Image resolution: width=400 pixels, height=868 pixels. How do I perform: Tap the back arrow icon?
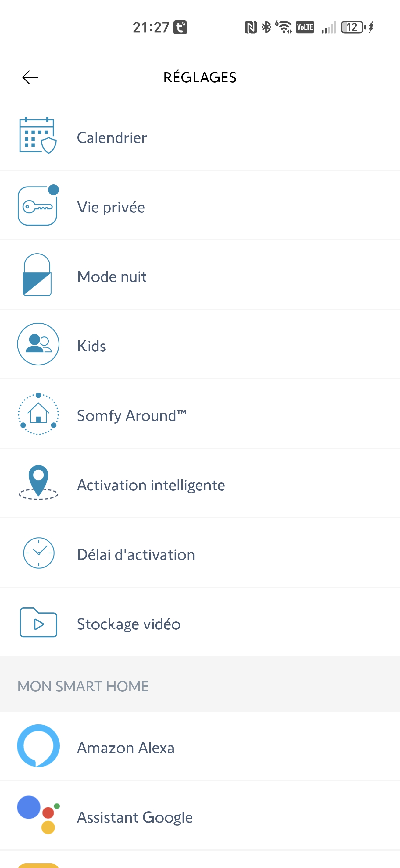point(30,77)
